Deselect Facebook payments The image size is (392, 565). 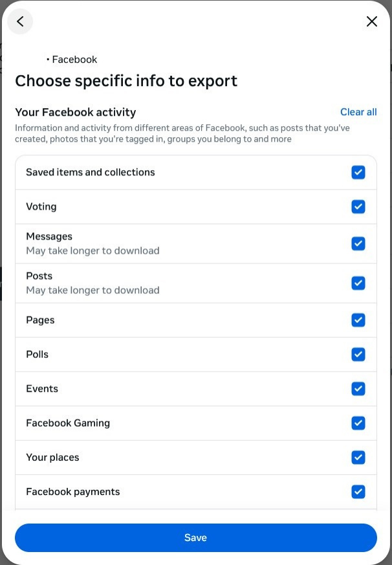pos(358,491)
